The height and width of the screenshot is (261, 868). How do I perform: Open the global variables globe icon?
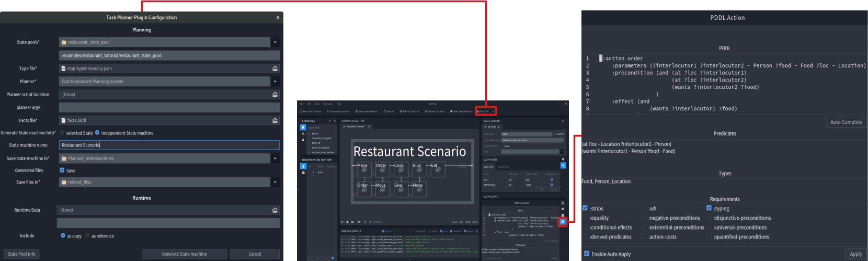pyautogui.click(x=303, y=140)
